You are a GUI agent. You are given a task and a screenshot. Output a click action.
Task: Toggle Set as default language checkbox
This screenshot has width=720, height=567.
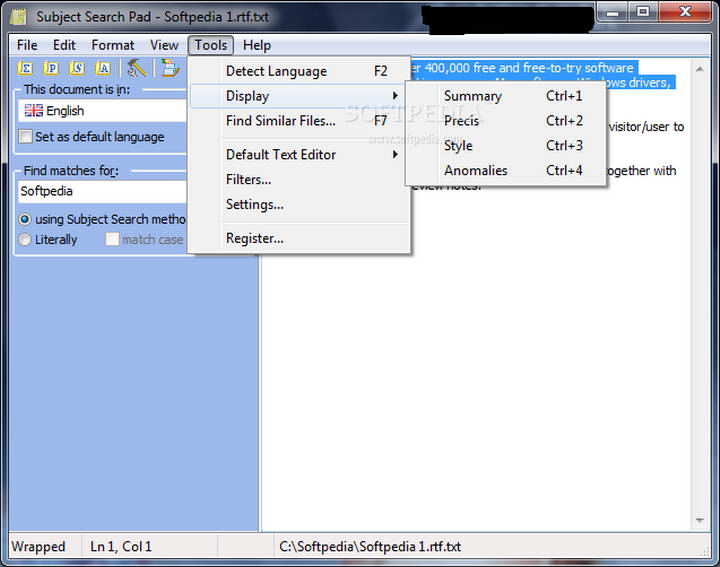26,136
